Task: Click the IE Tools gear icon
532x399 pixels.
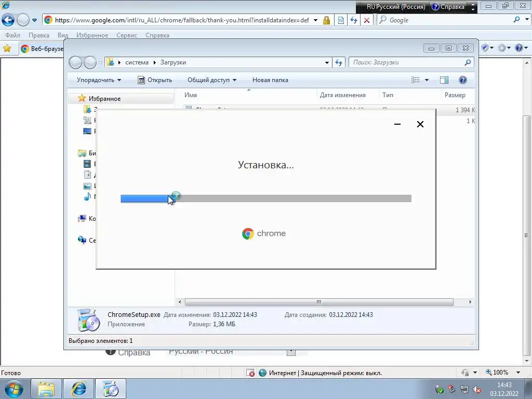Action: click(x=501, y=48)
